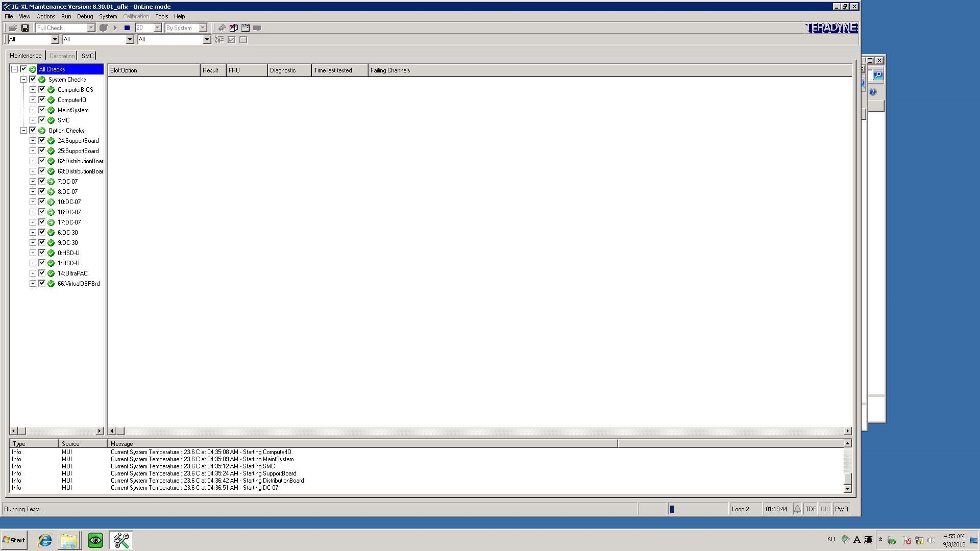Expand the System Checks tree node

[x=23, y=80]
